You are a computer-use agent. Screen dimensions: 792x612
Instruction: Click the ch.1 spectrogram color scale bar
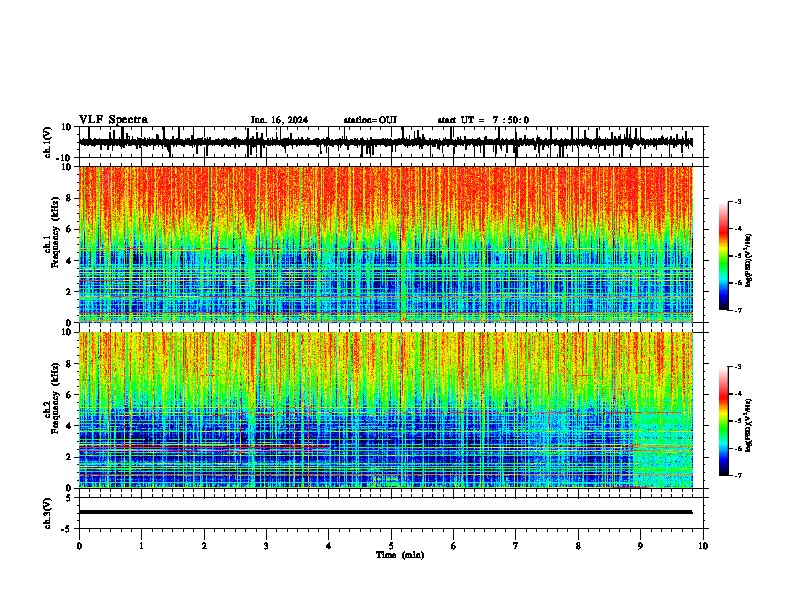tap(724, 256)
